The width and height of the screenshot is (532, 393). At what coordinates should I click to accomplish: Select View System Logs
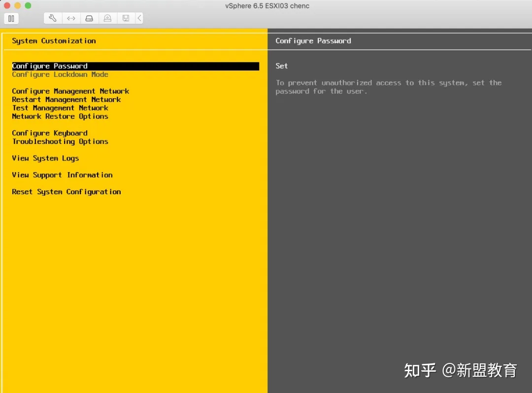point(45,158)
